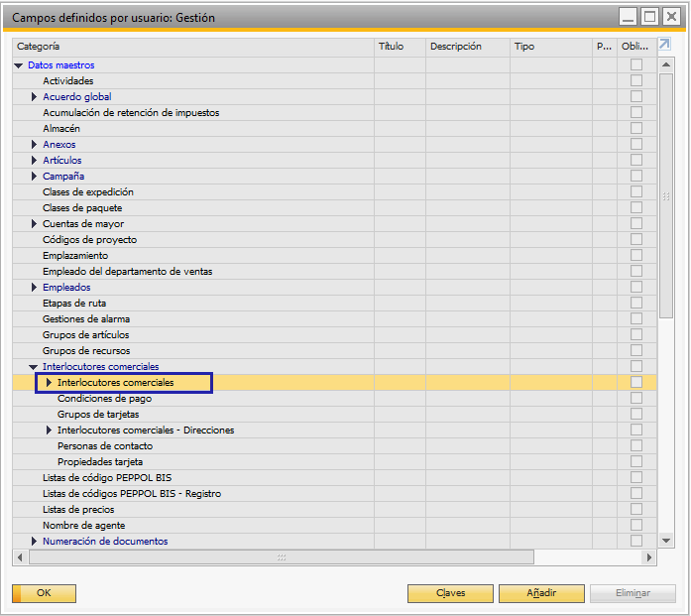
Task: Expand the Empleados node
Action: coord(34,287)
